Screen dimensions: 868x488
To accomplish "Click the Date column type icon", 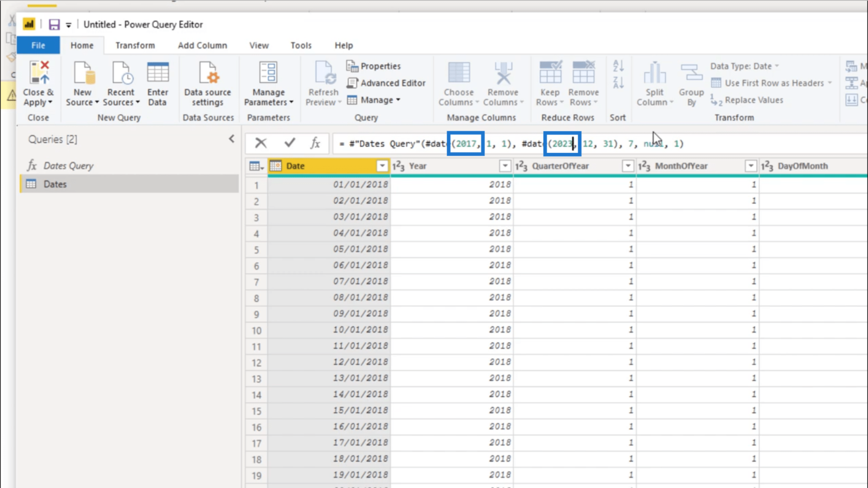I will coord(275,166).
